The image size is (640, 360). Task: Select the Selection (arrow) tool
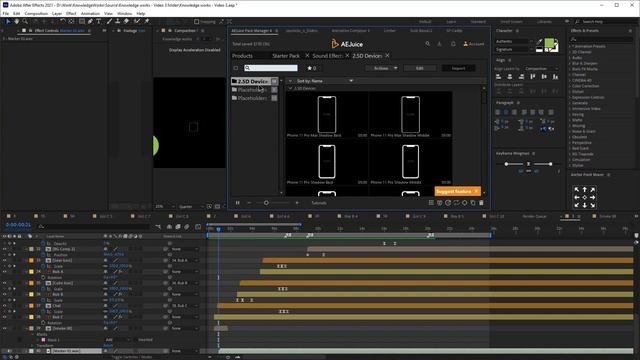point(8,21)
